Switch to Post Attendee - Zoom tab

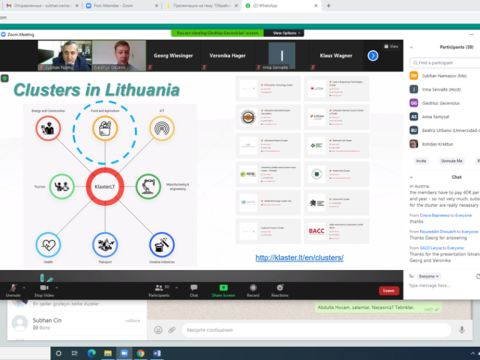[x=122, y=6]
